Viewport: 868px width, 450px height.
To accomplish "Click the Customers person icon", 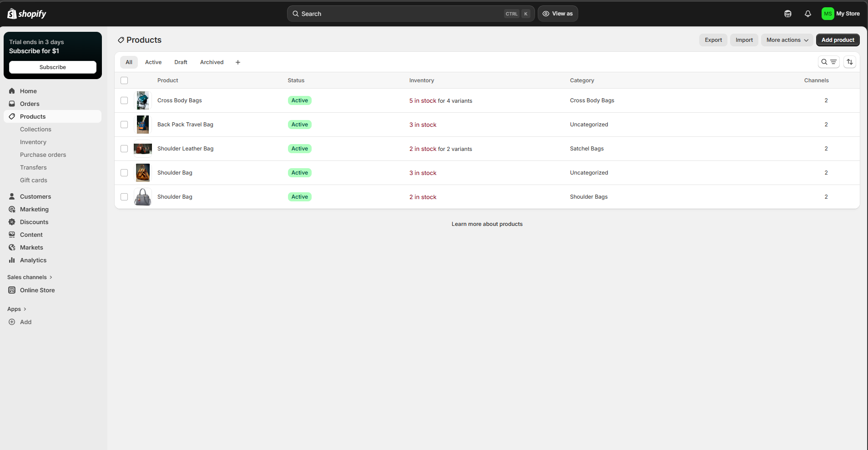I will tap(12, 196).
